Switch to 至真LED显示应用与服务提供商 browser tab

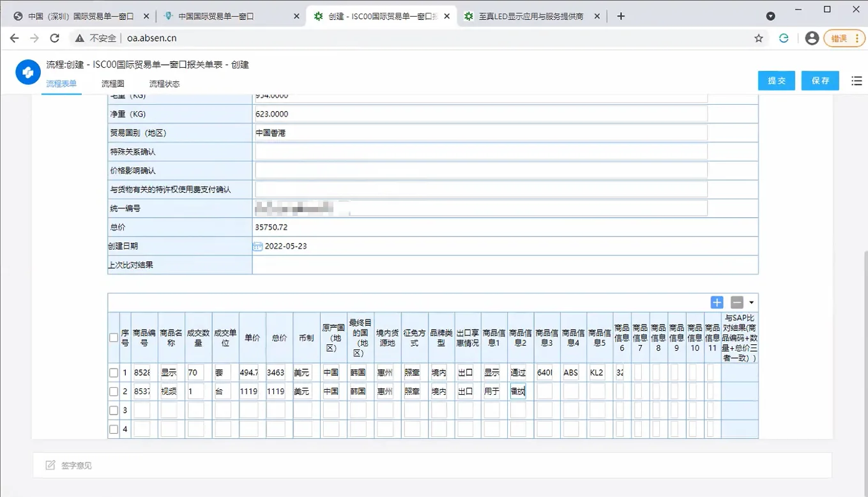pos(531,16)
